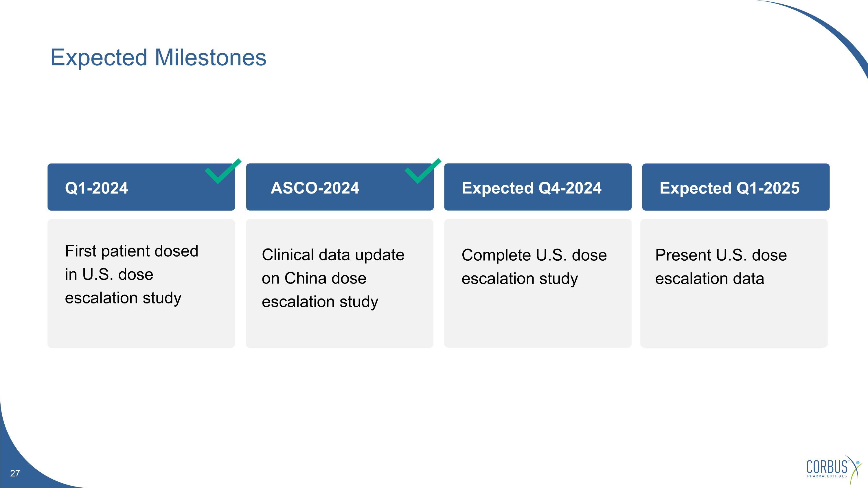Click the word Milestones in the title

click(210, 57)
